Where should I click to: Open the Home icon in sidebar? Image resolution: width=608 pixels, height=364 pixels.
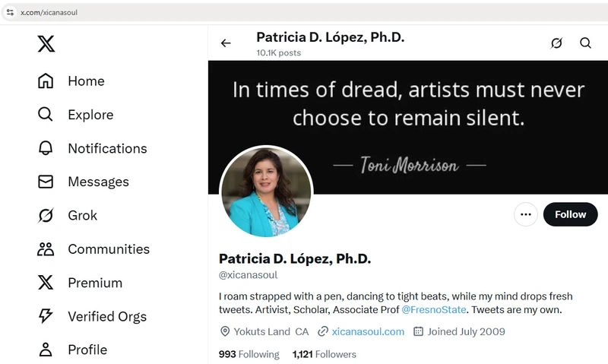click(46, 81)
